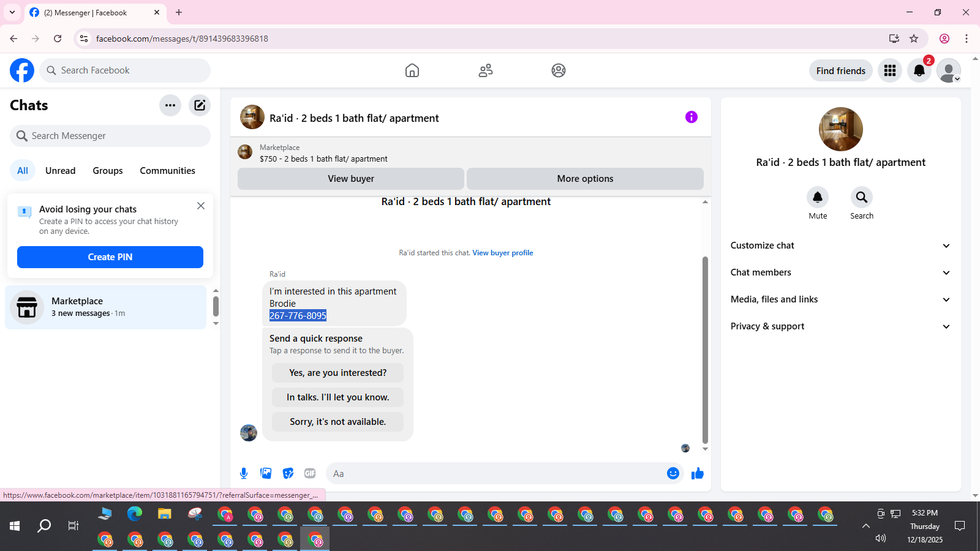The height and width of the screenshot is (551, 980).
Task: Open the Friends icon in top navigation
Action: [x=486, y=70]
